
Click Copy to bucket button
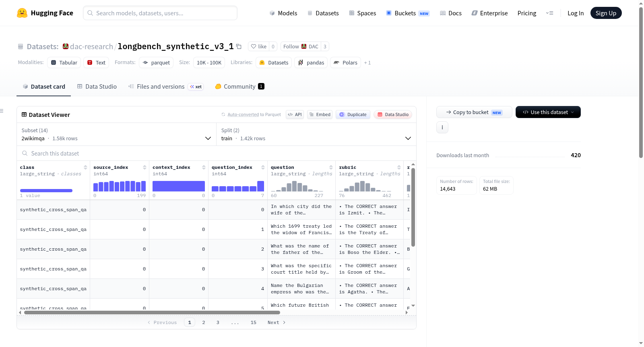click(474, 112)
